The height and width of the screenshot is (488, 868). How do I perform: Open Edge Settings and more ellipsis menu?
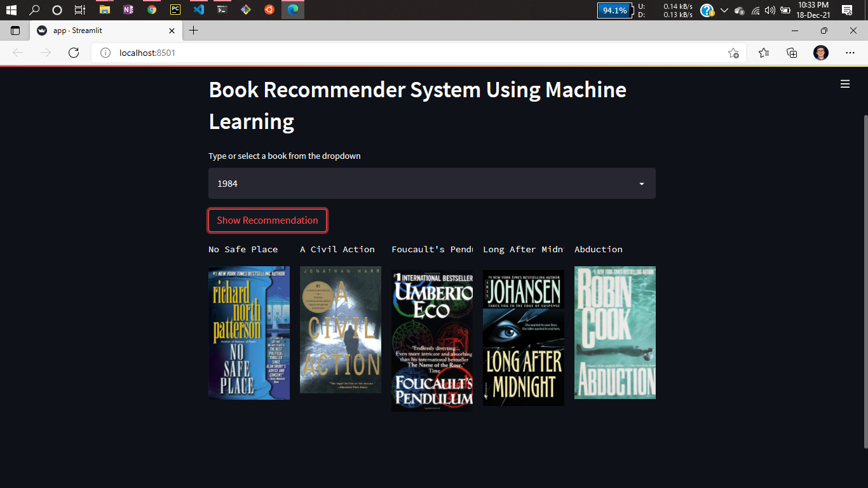850,53
